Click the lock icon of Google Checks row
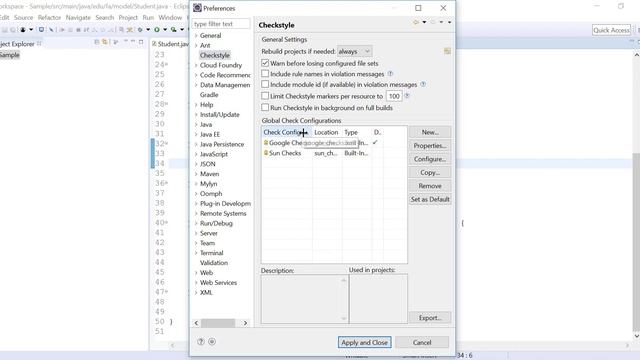The height and width of the screenshot is (360, 640). (266, 142)
